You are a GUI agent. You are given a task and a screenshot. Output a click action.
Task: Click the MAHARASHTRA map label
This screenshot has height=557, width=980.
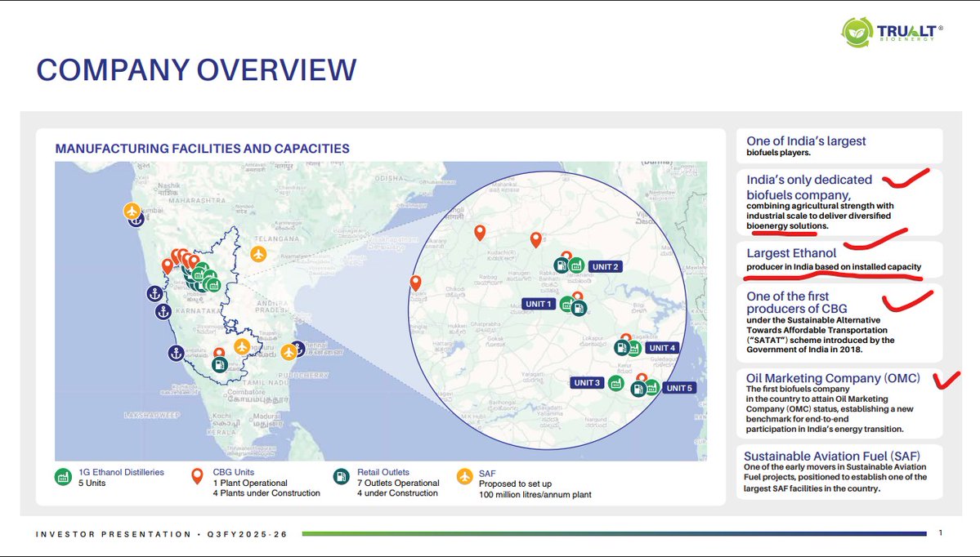(x=198, y=200)
